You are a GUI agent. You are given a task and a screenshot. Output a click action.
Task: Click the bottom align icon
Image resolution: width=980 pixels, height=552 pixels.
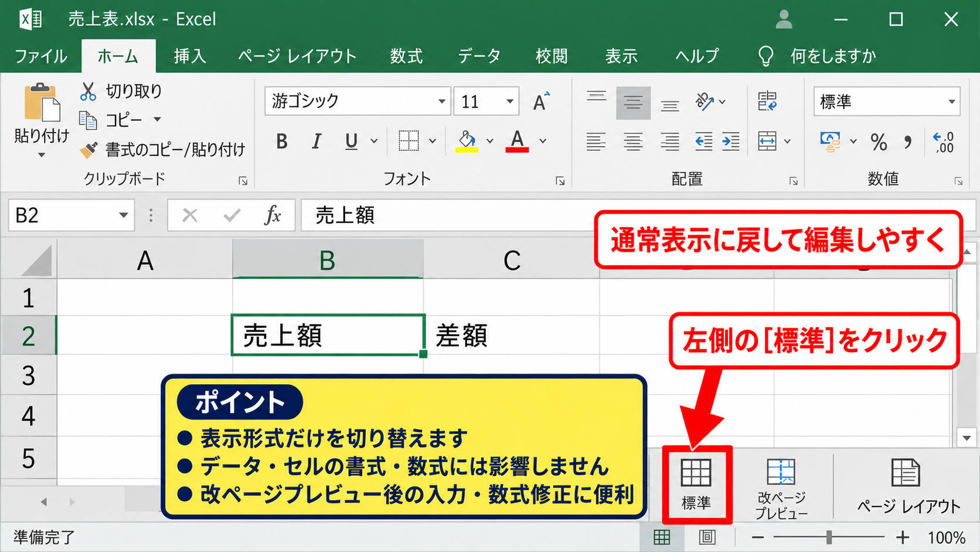[670, 106]
